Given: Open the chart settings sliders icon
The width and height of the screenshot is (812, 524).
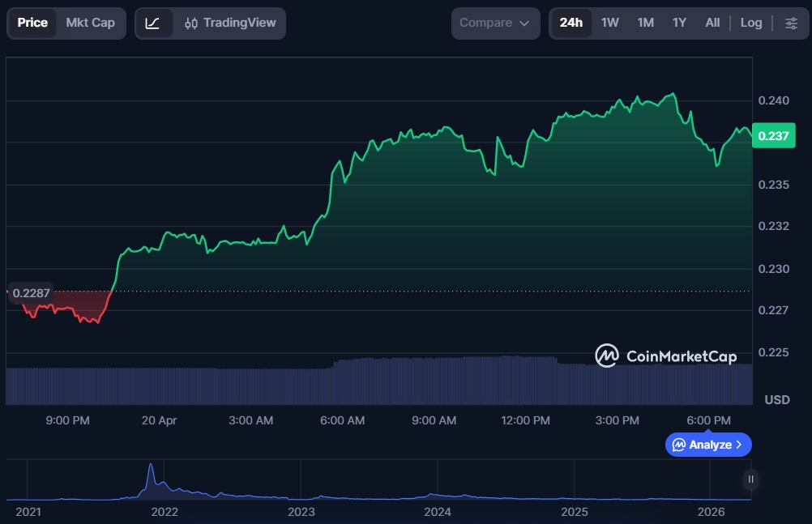Looking at the screenshot, I should tap(791, 23).
